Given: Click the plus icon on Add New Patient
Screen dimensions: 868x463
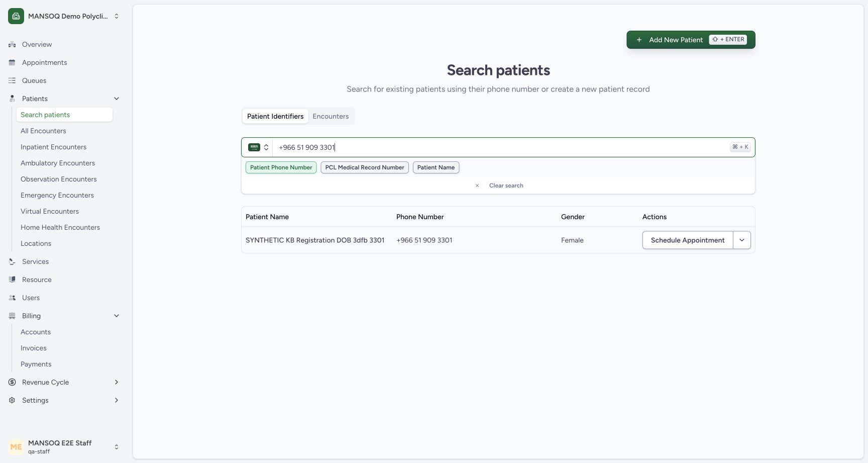Looking at the screenshot, I should click(639, 40).
